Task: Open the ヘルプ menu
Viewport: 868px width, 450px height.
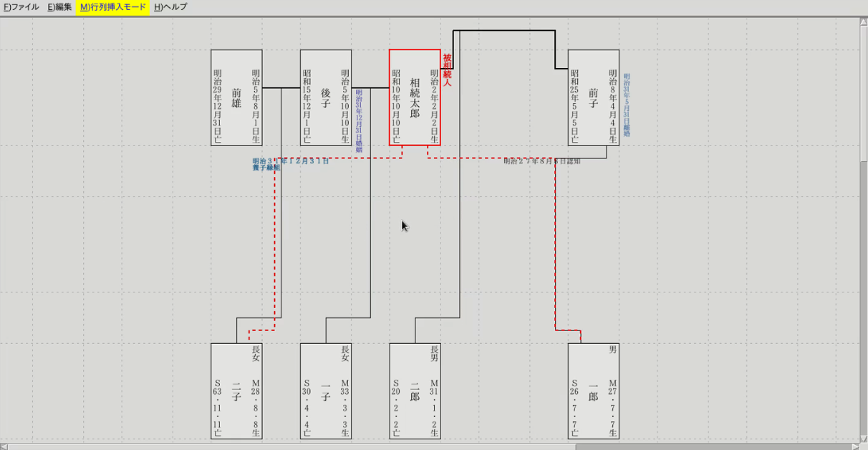Action: [170, 7]
